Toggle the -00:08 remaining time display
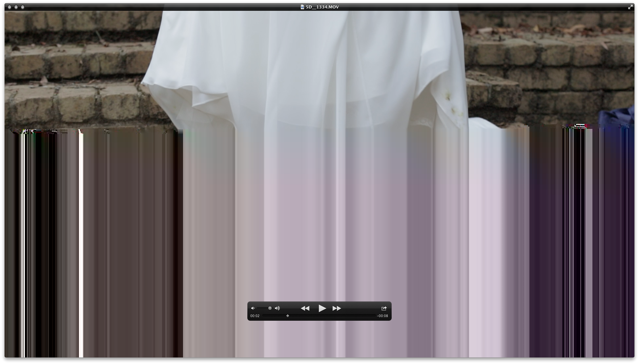 [x=382, y=316]
